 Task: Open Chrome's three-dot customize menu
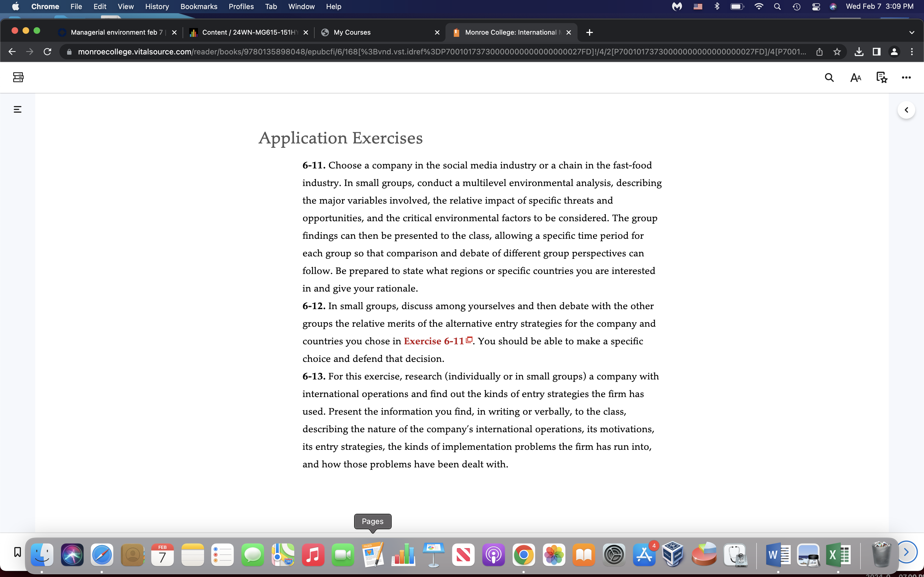click(x=912, y=52)
